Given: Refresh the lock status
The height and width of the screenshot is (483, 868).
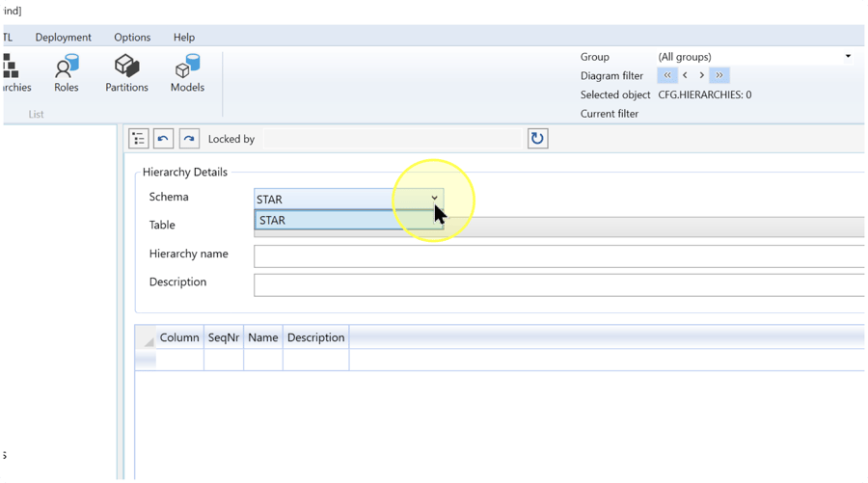Looking at the screenshot, I should pyautogui.click(x=537, y=138).
